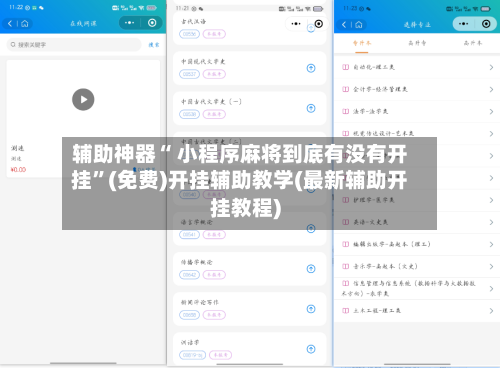Expand the 编辑出版学-高起本(理工) row chevron
The height and width of the screenshot is (368, 500).
point(491,244)
